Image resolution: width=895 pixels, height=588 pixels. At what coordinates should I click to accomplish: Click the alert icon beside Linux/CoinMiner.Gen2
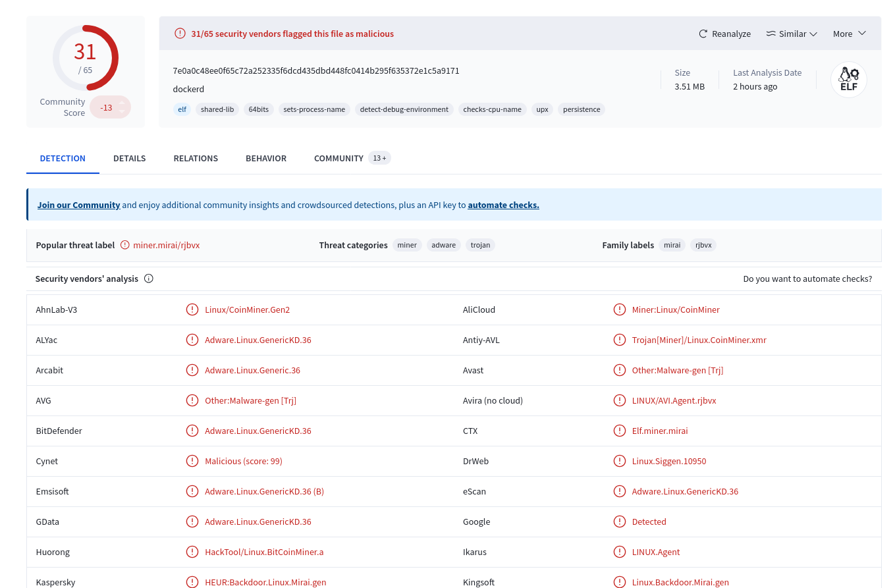pos(192,309)
